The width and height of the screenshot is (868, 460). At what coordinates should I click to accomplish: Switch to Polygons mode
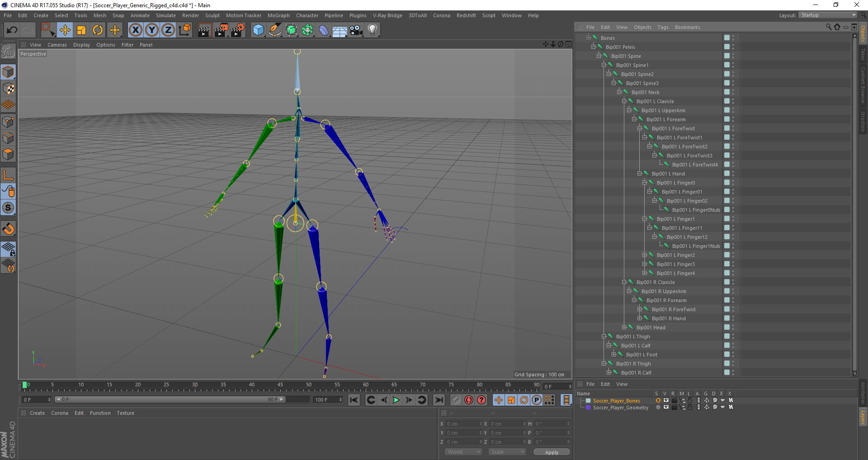click(8, 154)
